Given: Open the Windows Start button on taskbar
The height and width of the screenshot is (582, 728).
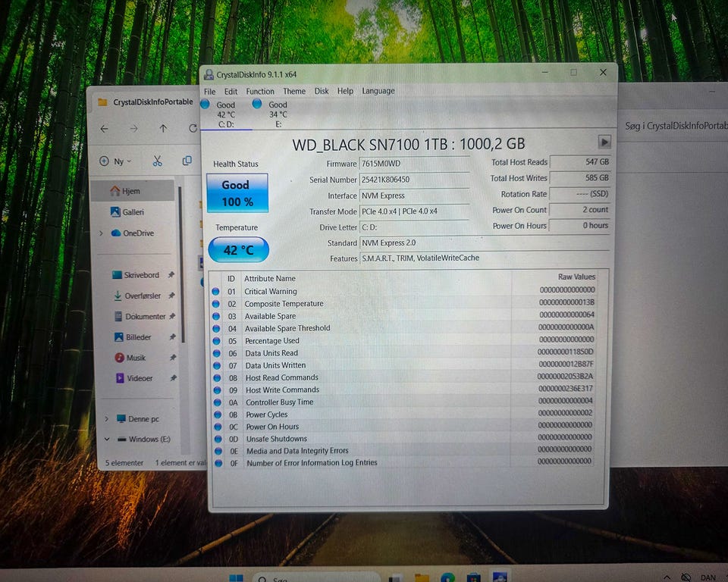Looking at the screenshot, I should (x=237, y=577).
